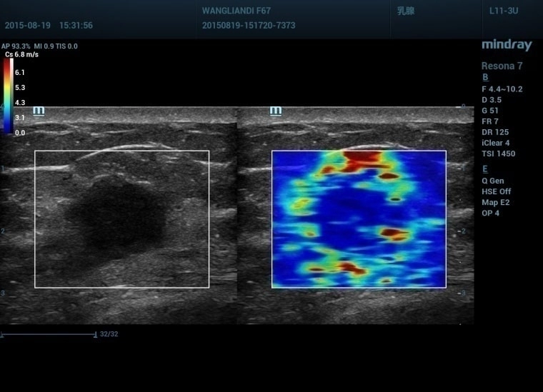543x392 pixels.
Task: Select the L11-3U probe field
Action: pyautogui.click(x=504, y=11)
